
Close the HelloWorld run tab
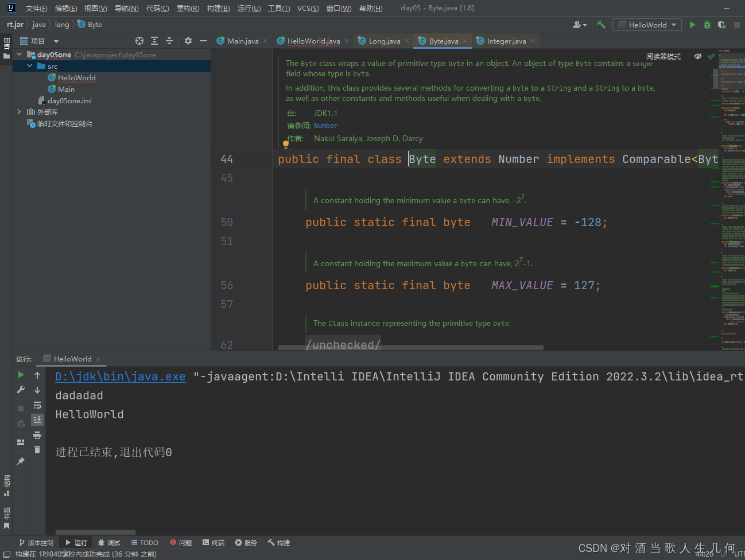coord(98,359)
